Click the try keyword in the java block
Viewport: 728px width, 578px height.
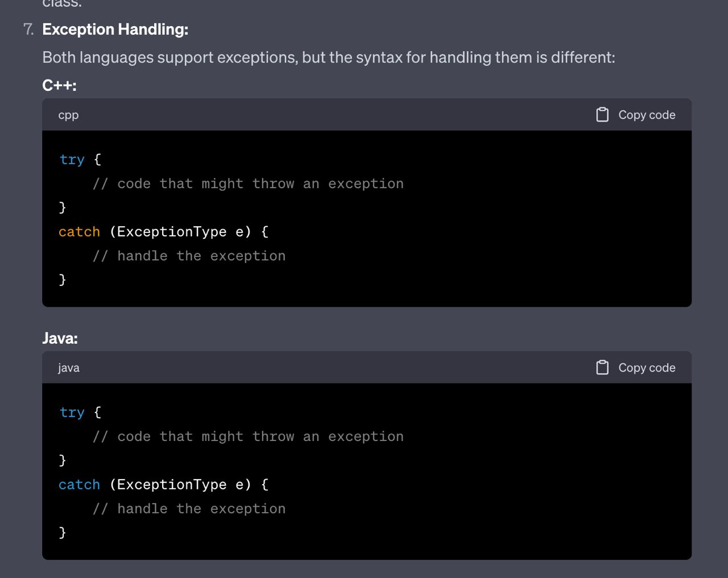72,413
